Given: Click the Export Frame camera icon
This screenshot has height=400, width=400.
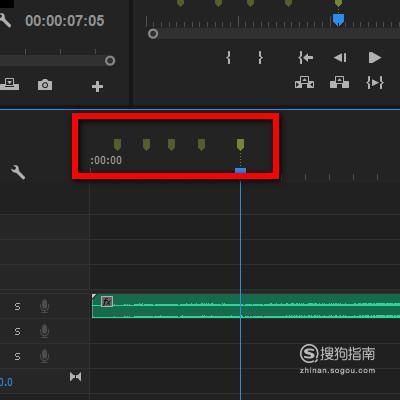Looking at the screenshot, I should point(45,85).
